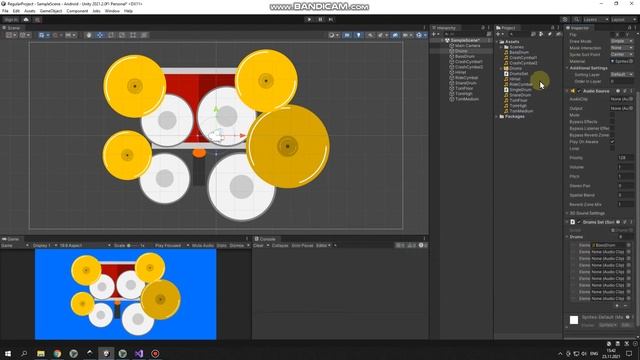
Task: Expand 3D Sound Settings section
Action: (x=567, y=213)
